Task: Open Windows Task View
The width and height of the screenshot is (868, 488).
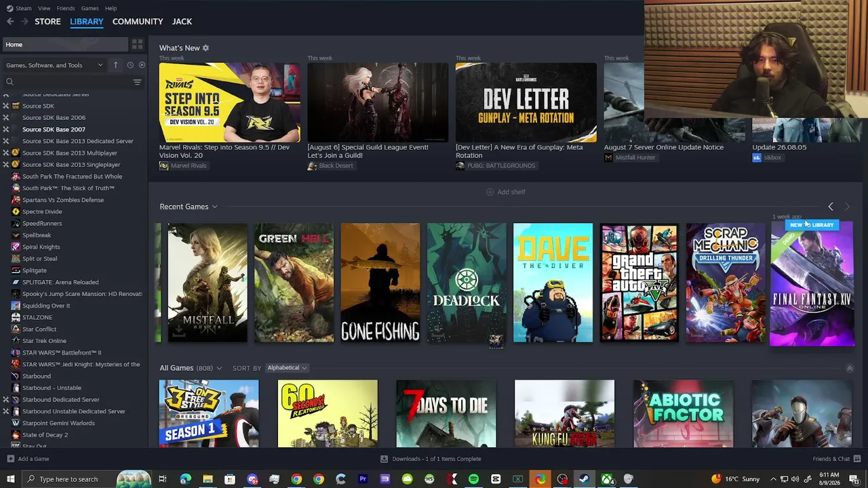Action: click(163, 479)
